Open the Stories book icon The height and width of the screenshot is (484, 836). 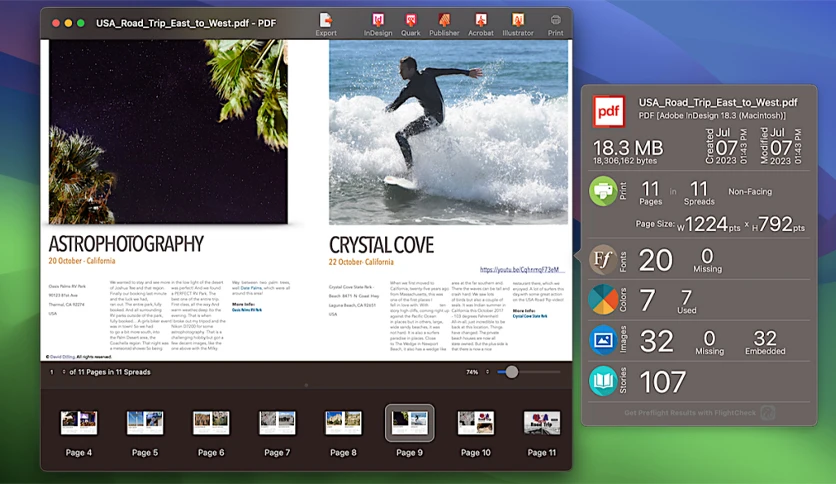(603, 381)
